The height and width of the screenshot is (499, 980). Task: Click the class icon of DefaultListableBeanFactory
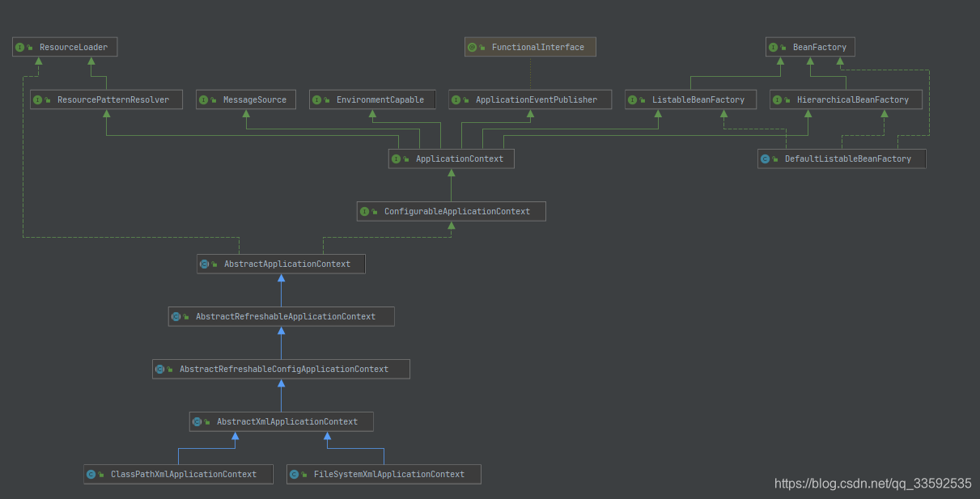point(766,159)
